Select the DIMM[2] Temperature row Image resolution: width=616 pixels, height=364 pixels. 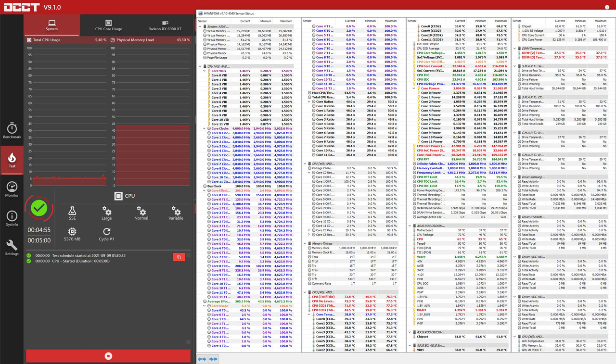click(x=564, y=53)
